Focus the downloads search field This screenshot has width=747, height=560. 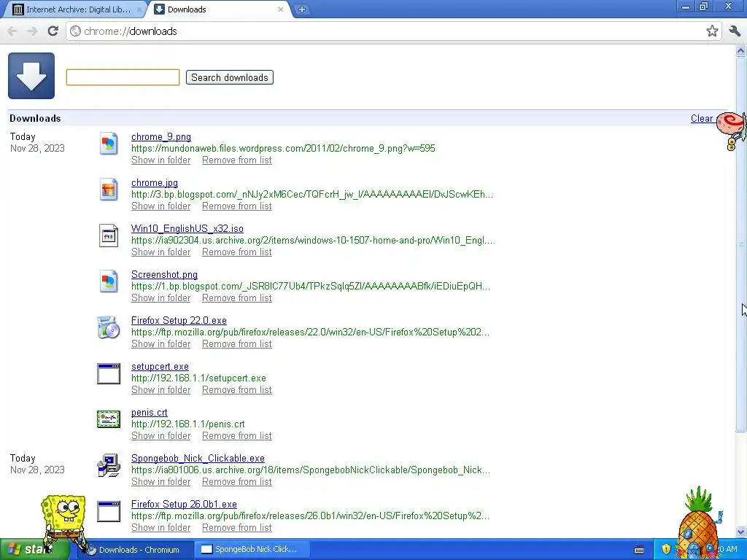pyautogui.click(x=123, y=77)
